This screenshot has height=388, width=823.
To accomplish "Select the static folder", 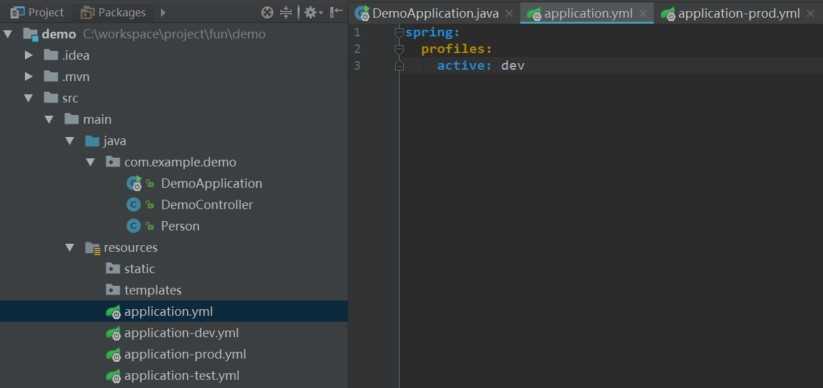I will pyautogui.click(x=174, y=269).
